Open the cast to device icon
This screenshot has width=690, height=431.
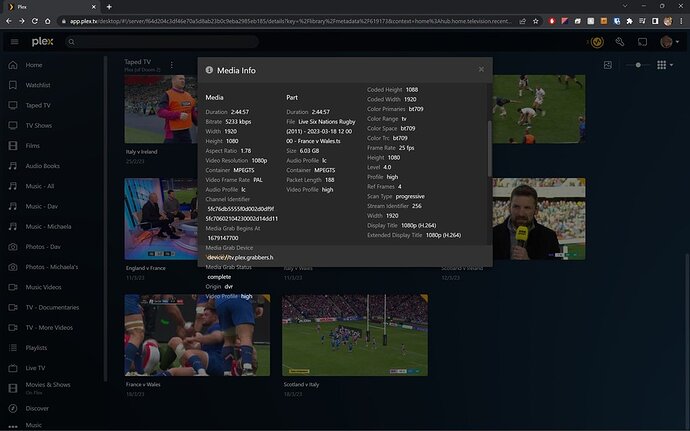pos(642,42)
